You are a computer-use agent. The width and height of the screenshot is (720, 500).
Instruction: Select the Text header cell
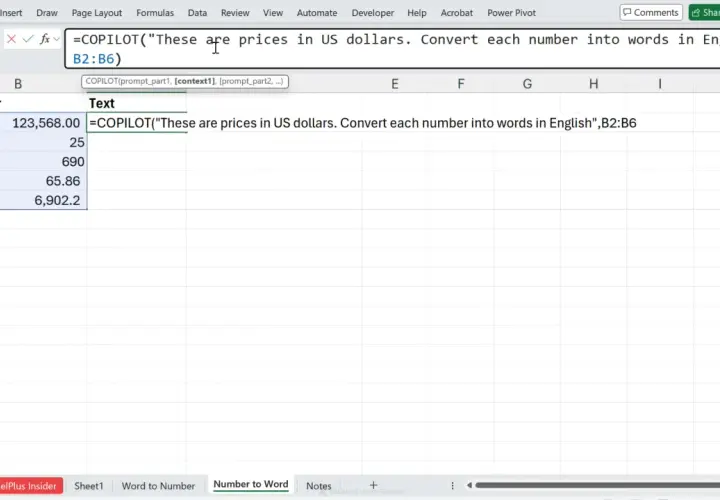136,103
